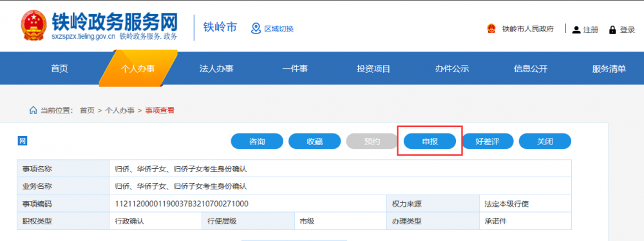Click the 承诺件 value cell

coord(526,221)
